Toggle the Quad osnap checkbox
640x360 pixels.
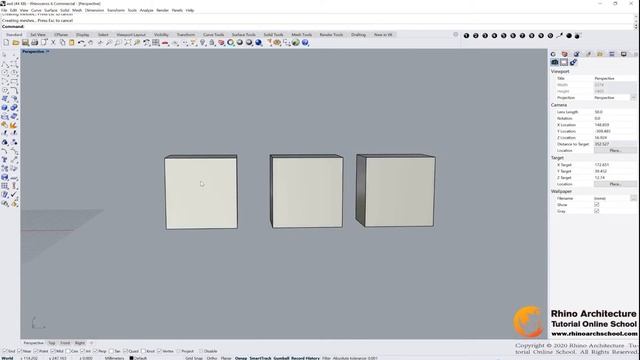(x=125, y=351)
